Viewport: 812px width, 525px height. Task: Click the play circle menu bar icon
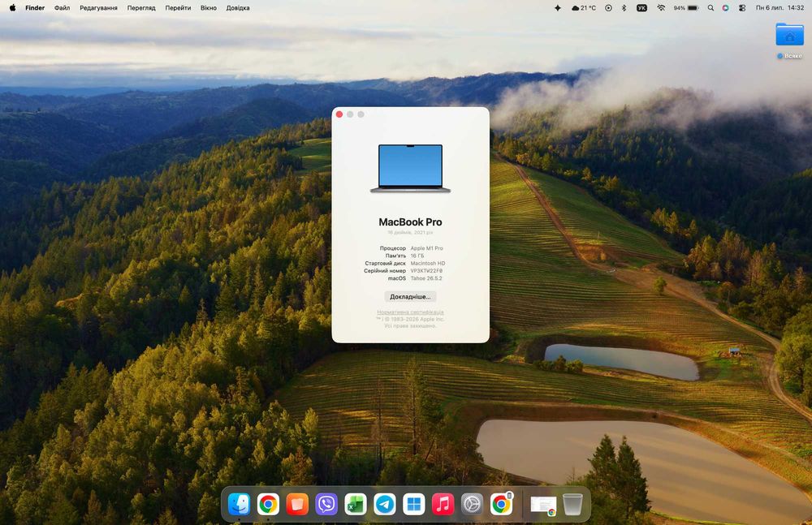click(x=608, y=8)
